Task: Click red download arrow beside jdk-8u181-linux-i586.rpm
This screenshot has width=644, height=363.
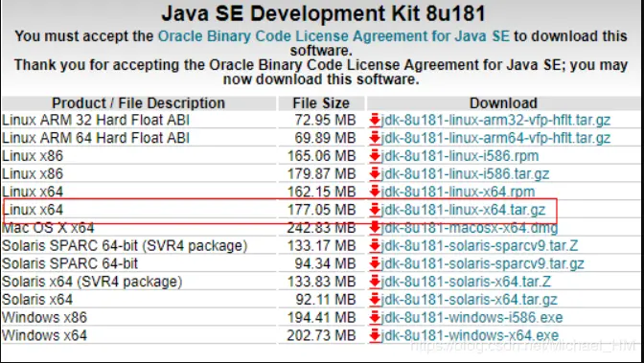Action: tap(375, 156)
